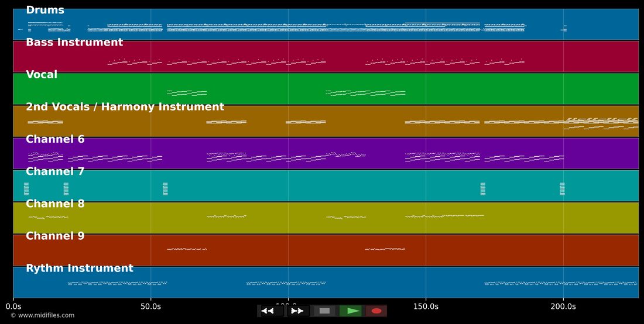Select the 2nd Vocals / Harmony Instrument label
The height and width of the screenshot is (324, 644).
point(125,107)
